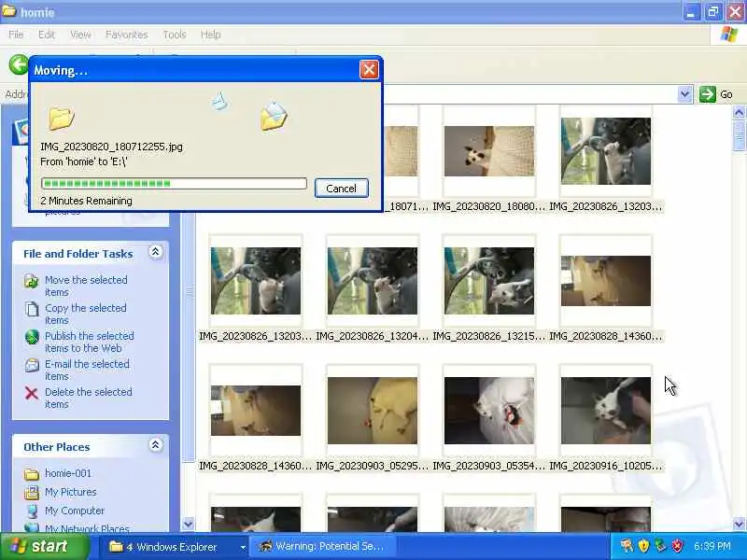This screenshot has height=560, width=747.
Task: Select the first-row thumbnail IMG_20230826_13203... beside IMG_20230820_18080...
Action: tap(605, 151)
